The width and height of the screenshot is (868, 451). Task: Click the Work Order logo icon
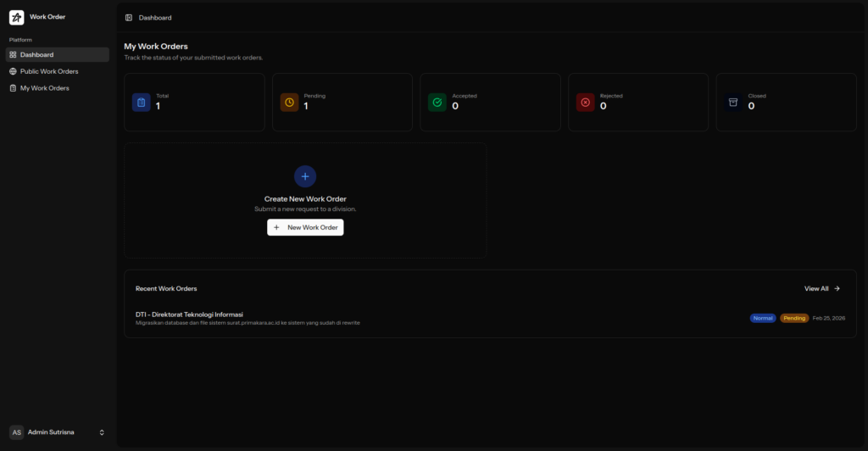[x=17, y=17]
